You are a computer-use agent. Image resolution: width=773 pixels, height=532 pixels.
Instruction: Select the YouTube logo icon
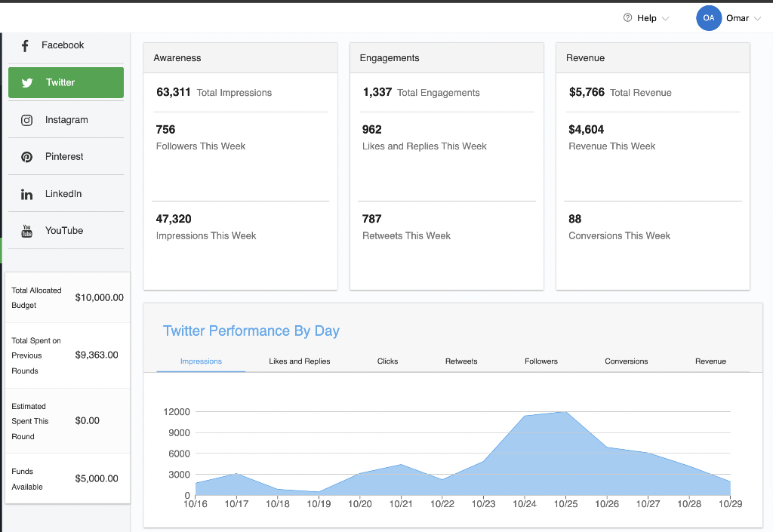coord(26,231)
